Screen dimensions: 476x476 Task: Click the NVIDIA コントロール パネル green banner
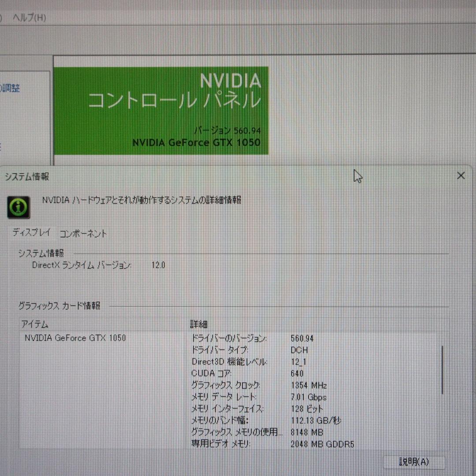[161, 111]
